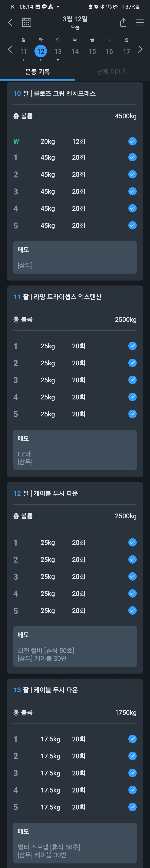150x868 pixels.
Task: Toggle set 3 check of 클로즈 그립 벤치프레스
Action: pos(132,191)
